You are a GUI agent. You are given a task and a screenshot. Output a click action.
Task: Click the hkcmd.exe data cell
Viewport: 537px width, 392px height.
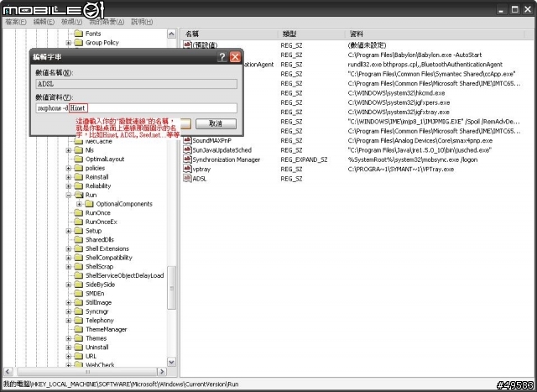click(396, 93)
